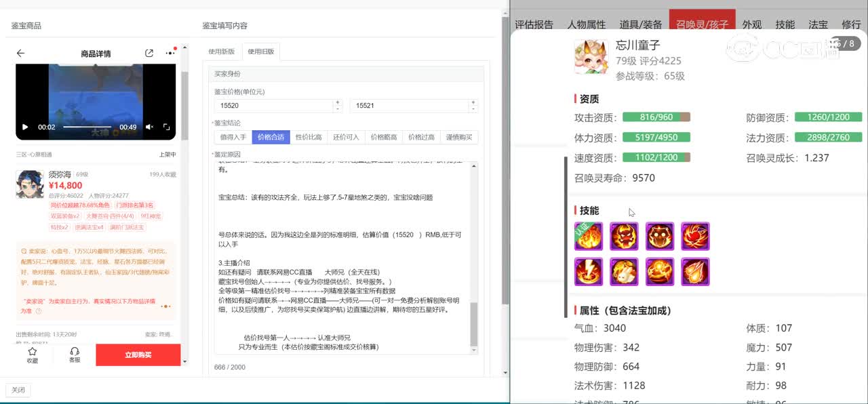Open the three-dot more options menu
868x404 pixels.
[x=170, y=54]
